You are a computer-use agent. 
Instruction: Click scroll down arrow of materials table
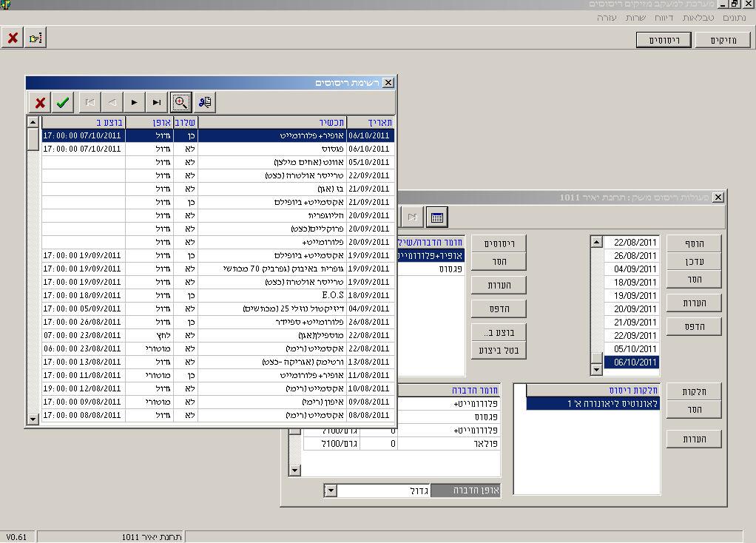[294, 471]
